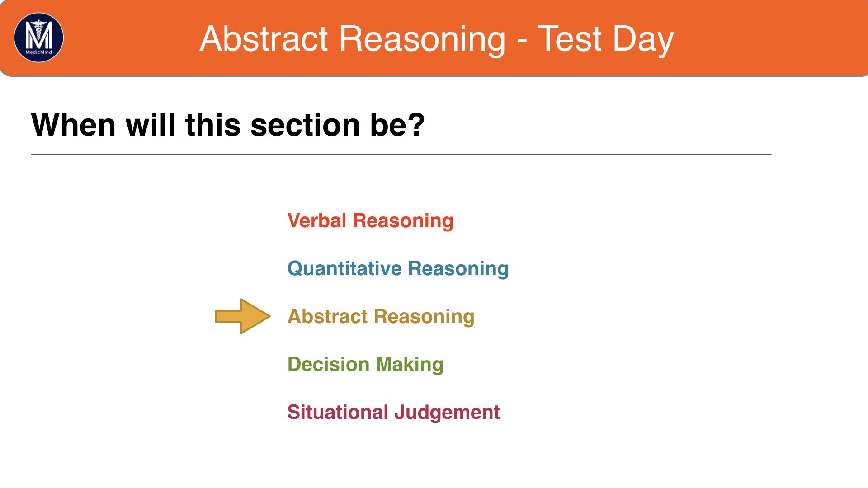Viewport: 868px width, 488px height.
Task: Select the Situational Judgement item
Action: 393,413
